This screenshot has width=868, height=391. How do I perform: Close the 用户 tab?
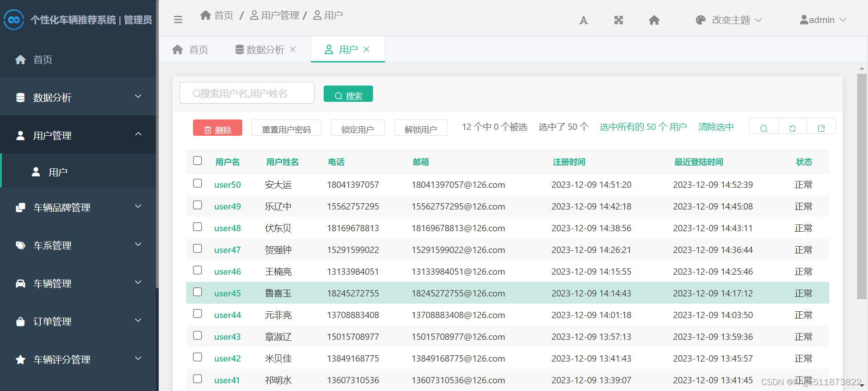click(367, 49)
